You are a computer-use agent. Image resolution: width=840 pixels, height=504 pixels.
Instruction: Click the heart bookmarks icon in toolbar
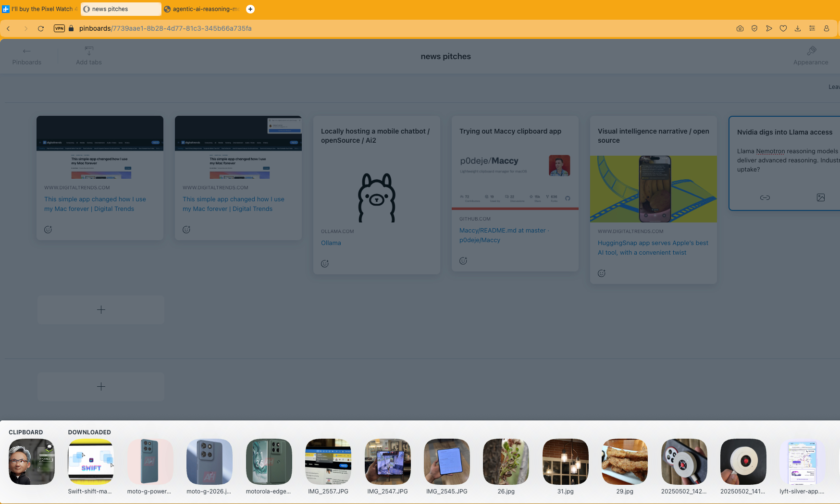pyautogui.click(x=783, y=28)
